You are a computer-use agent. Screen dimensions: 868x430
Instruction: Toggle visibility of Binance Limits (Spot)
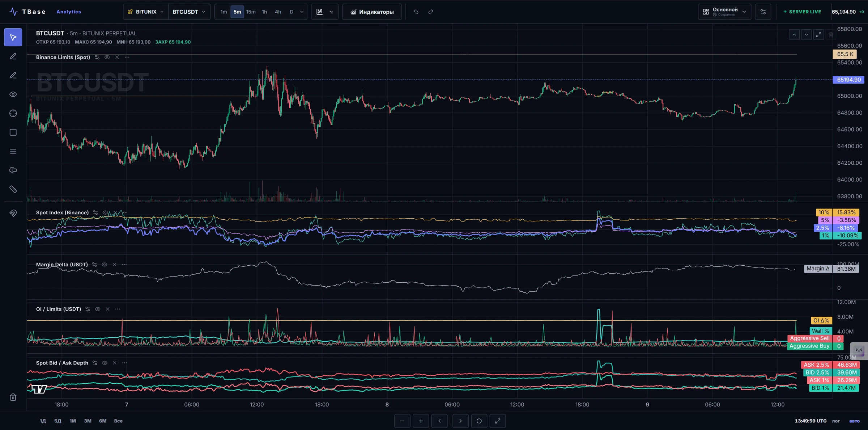[107, 57]
